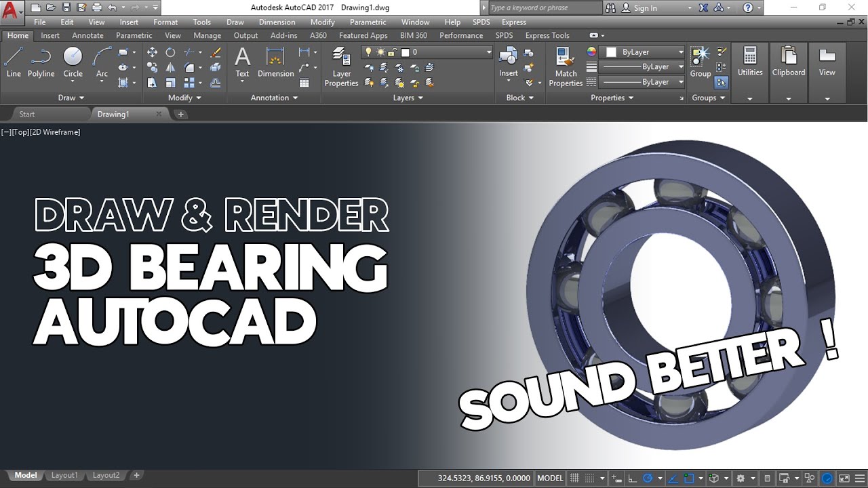
Task: Click the Stretch tool icon
Action: [x=152, y=83]
